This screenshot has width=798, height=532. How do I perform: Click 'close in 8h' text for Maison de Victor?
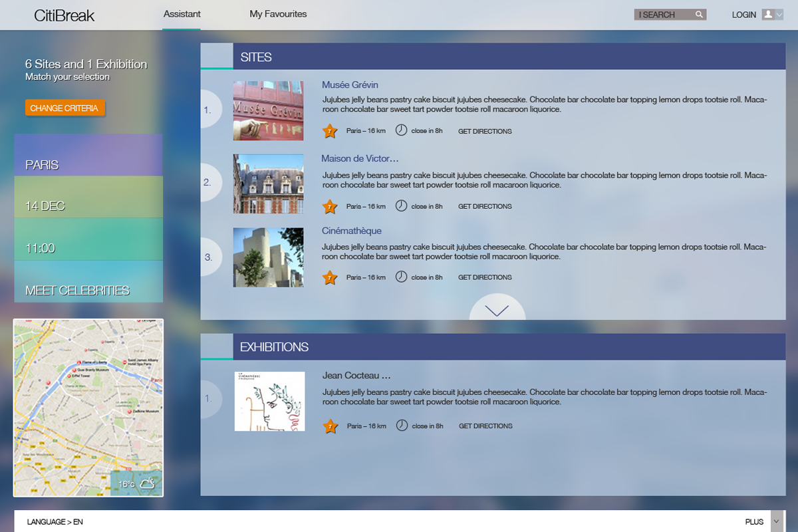(x=427, y=206)
